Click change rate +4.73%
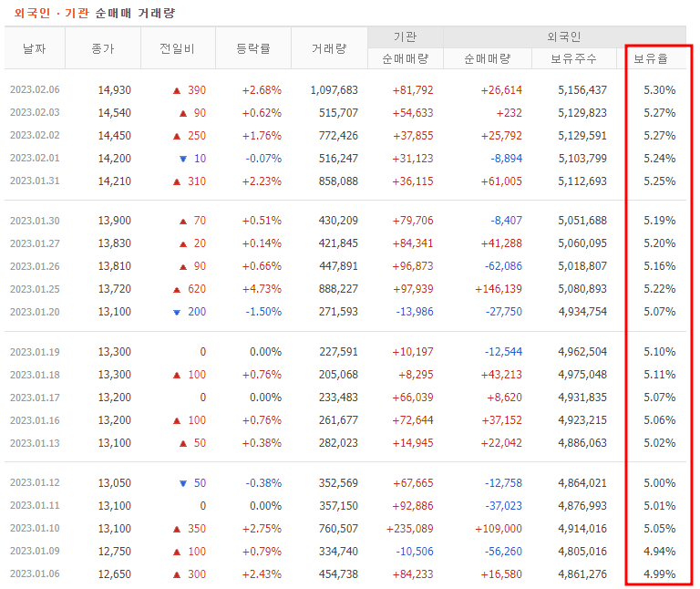 coord(262,288)
